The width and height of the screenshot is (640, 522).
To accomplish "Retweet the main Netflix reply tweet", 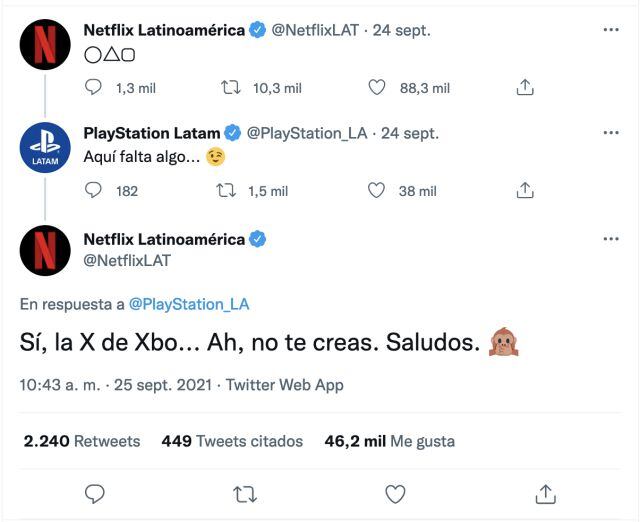I will (245, 493).
